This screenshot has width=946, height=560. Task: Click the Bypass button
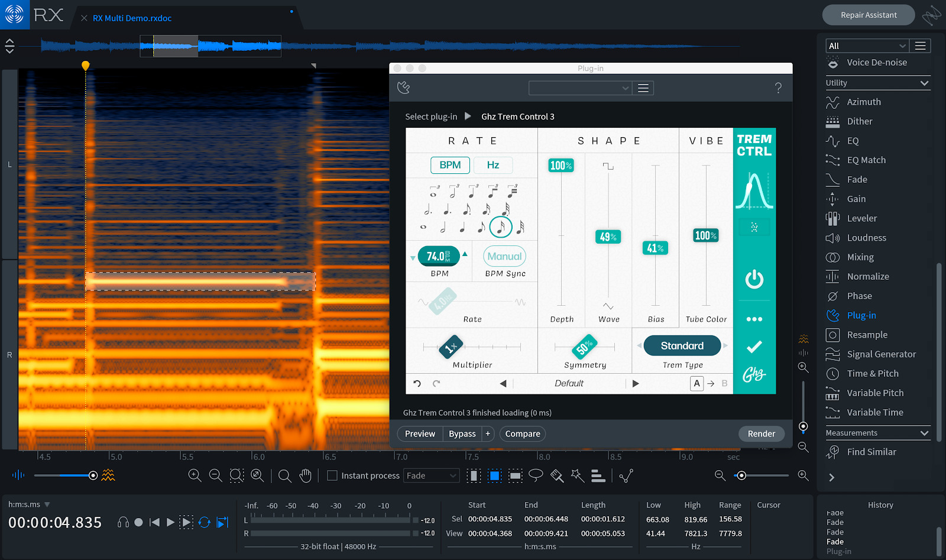coord(462,434)
